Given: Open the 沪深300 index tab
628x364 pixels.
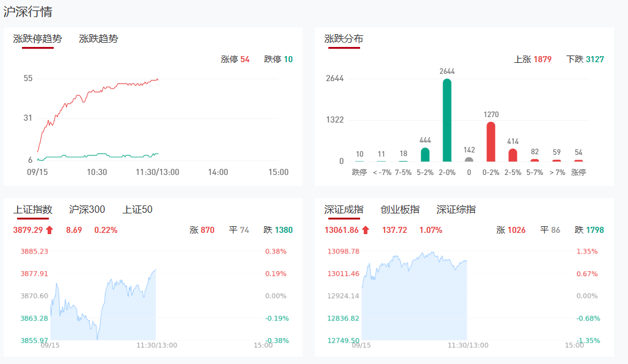Looking at the screenshot, I should pyautogui.click(x=87, y=210).
